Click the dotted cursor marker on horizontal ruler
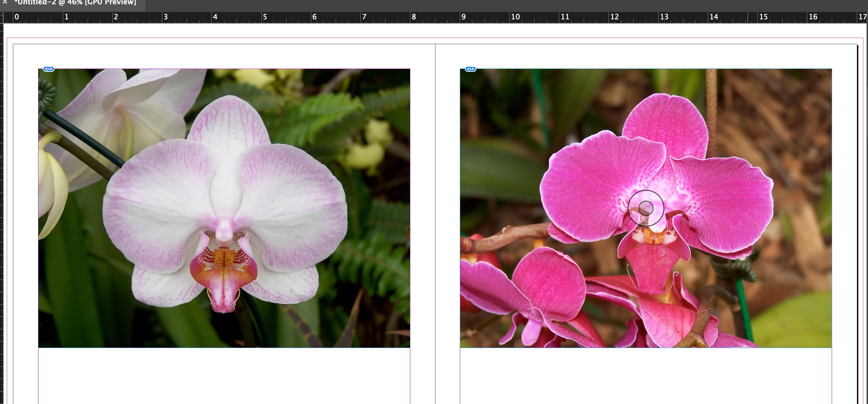This screenshot has height=404, width=868. tap(748, 18)
